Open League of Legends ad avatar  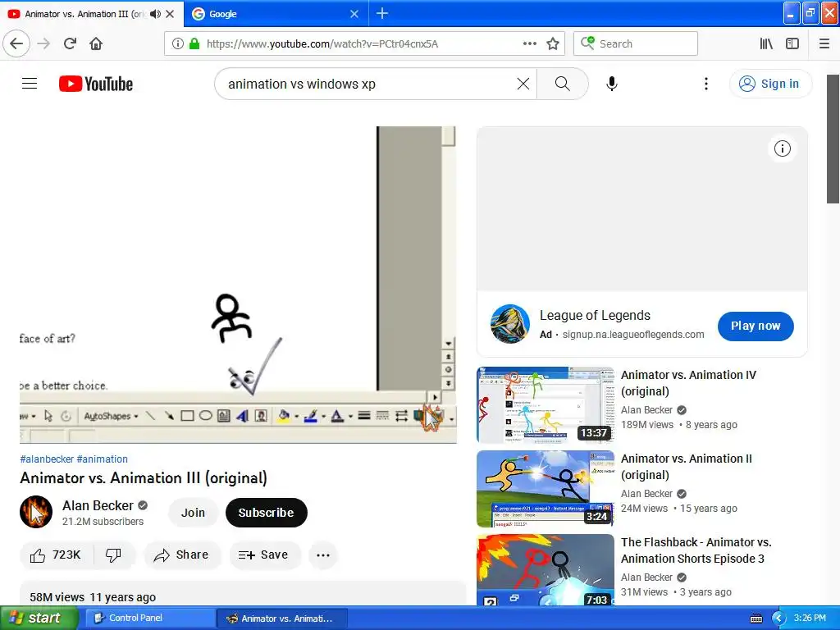click(509, 324)
